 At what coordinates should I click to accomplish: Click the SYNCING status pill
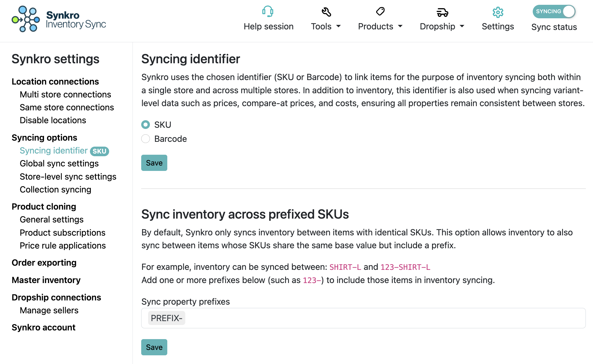(x=549, y=11)
